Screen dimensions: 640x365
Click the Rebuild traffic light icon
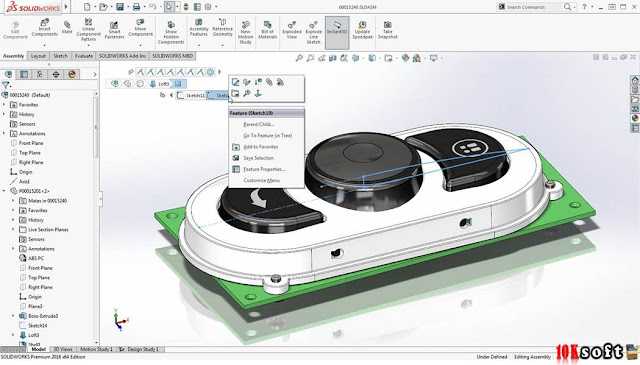pyautogui.click(x=186, y=7)
